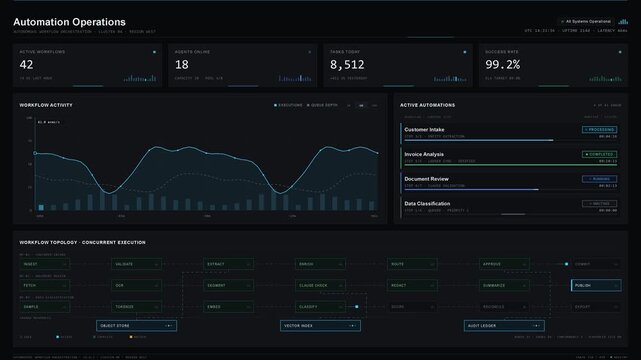Open the Active Workflows sparkline chart
Screen dimensions: 641x360
click(x=140, y=78)
